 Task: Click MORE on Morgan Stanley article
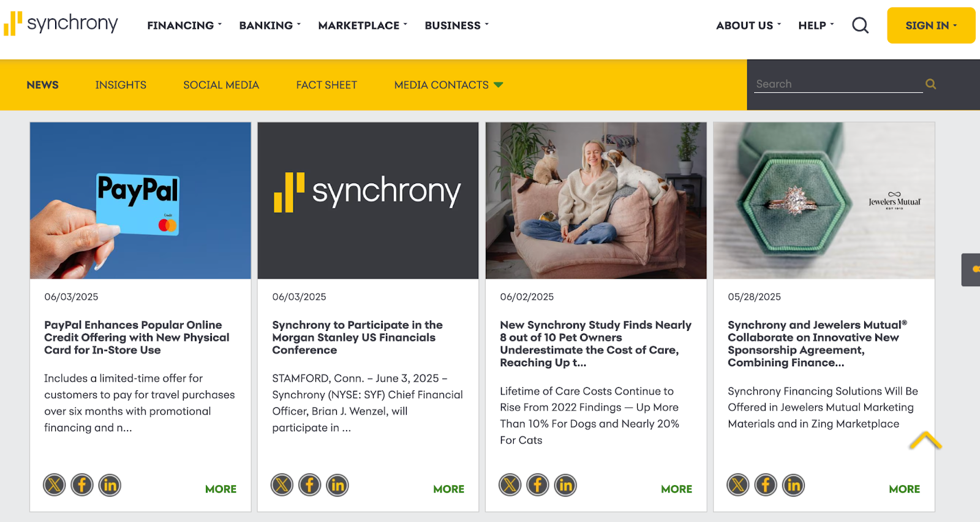448,489
